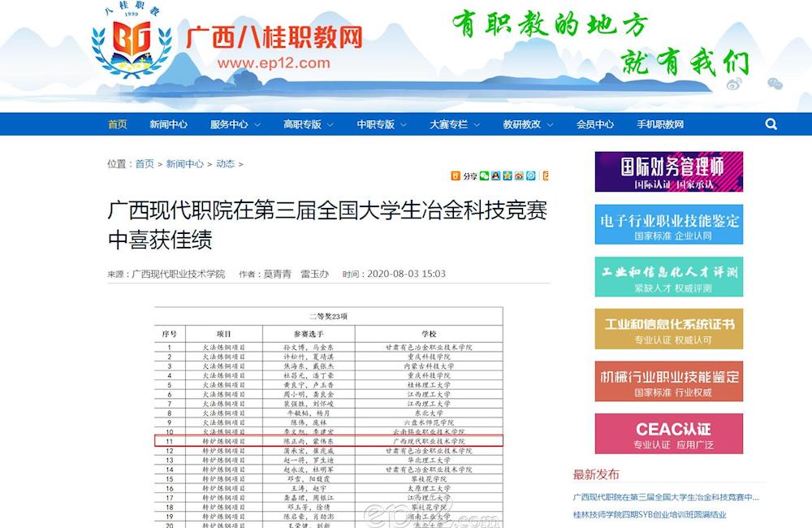Expand the 服务中心 dropdown menu
The image size is (812, 528).
click(235, 124)
